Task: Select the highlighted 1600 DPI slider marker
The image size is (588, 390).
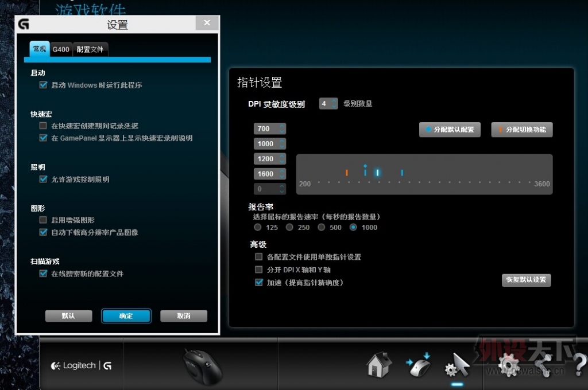Action: (377, 172)
